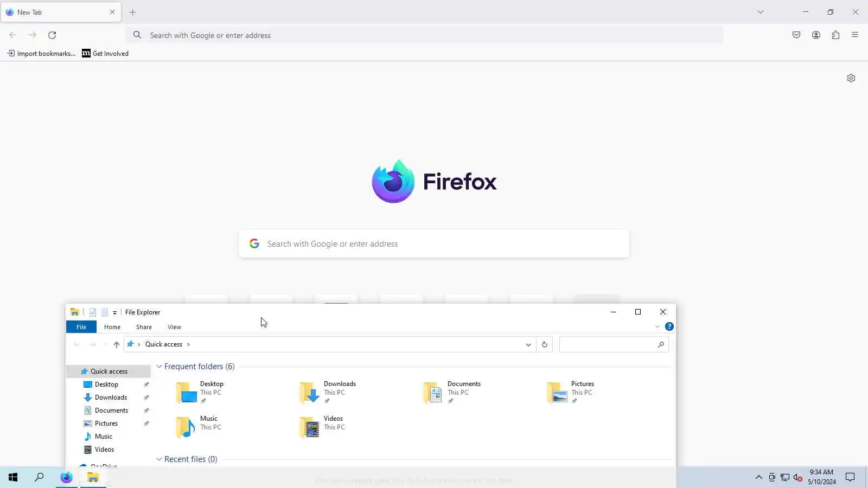Select the Downloads frequent folder icon

click(309, 393)
